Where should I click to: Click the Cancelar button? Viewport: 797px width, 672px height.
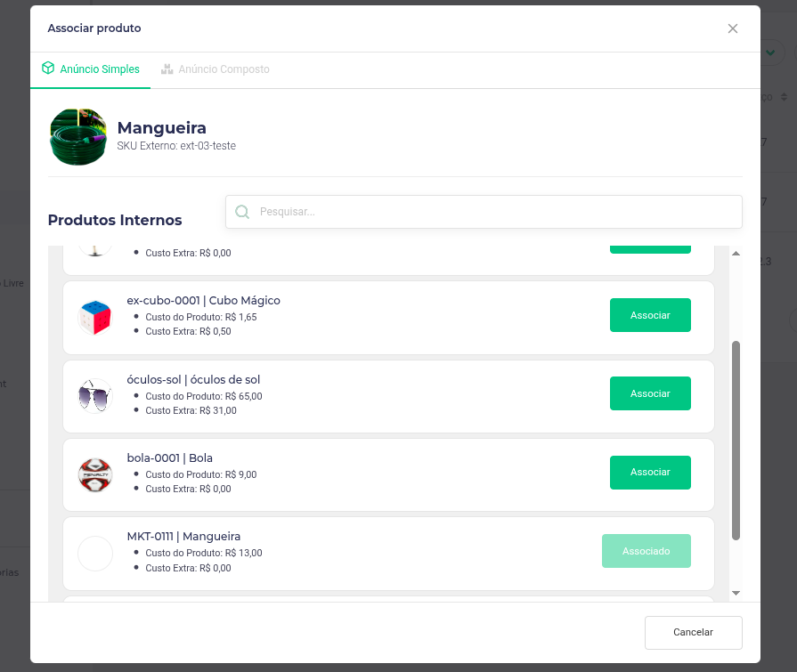(694, 632)
